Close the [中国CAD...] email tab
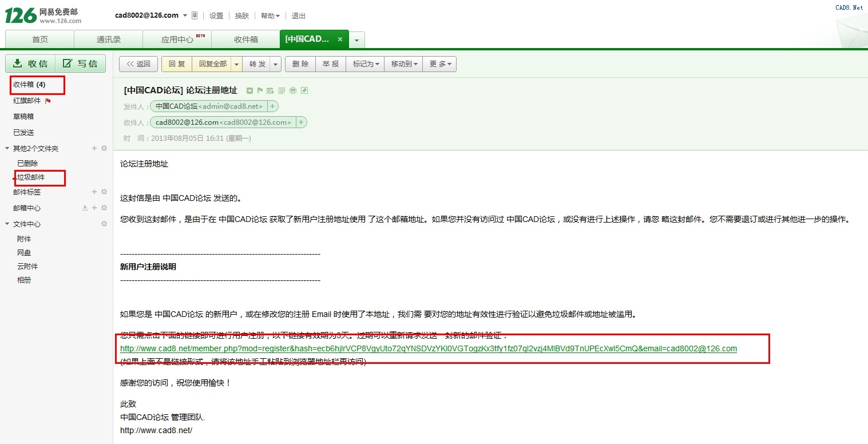868x444 pixels. (x=340, y=39)
